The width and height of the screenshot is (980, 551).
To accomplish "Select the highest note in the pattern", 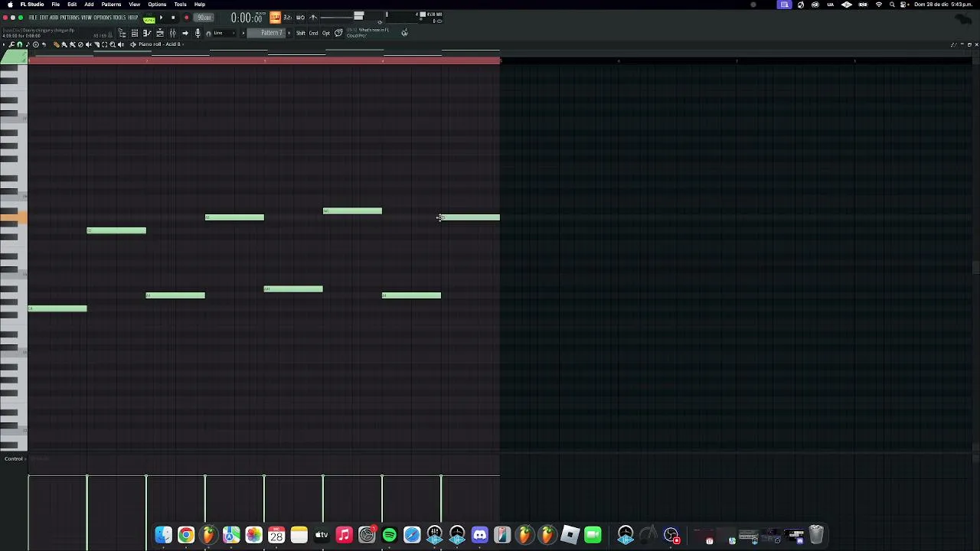I will [352, 210].
